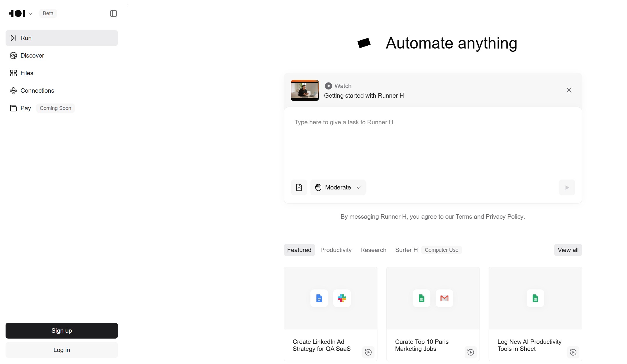The width and height of the screenshot is (627, 364).
Task: Open Create LinkedIn Ad Strategy card
Action: coord(331,314)
